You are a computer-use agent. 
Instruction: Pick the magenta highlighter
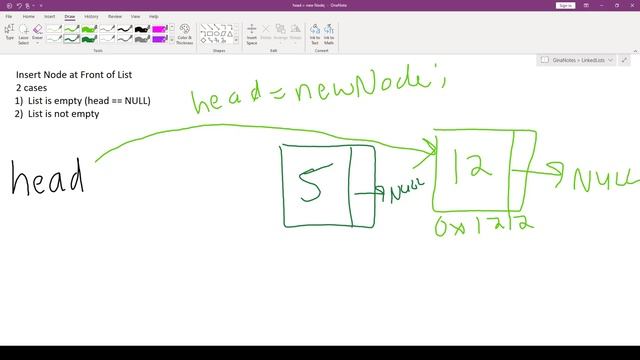point(160,29)
